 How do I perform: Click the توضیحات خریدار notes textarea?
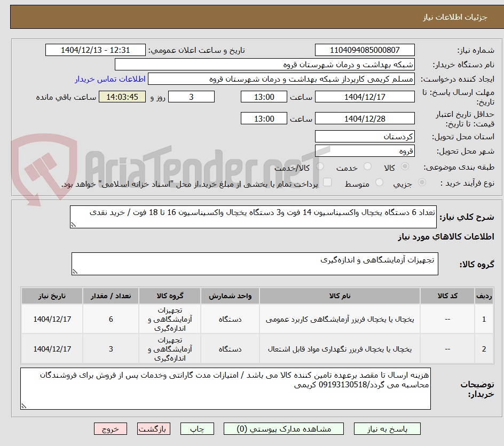[225, 389]
